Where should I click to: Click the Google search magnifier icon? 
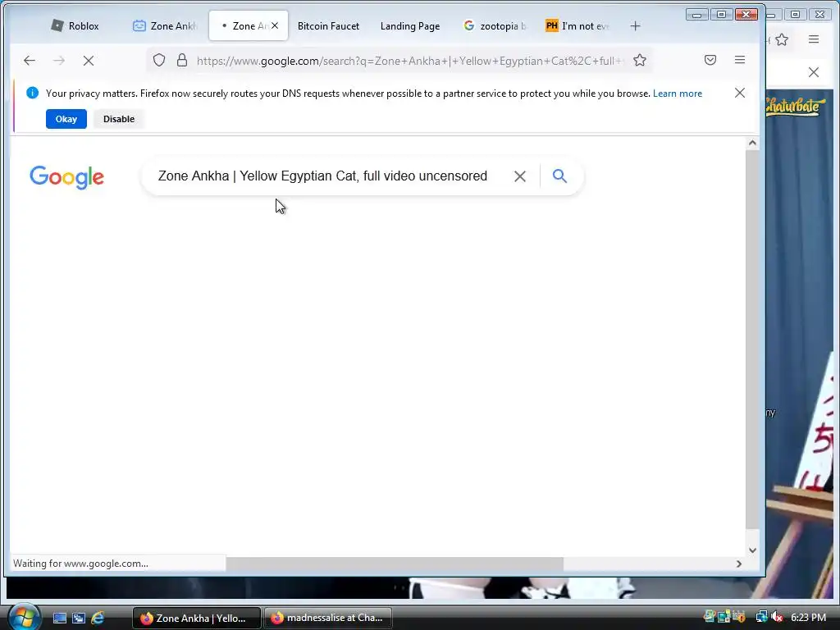pos(559,176)
